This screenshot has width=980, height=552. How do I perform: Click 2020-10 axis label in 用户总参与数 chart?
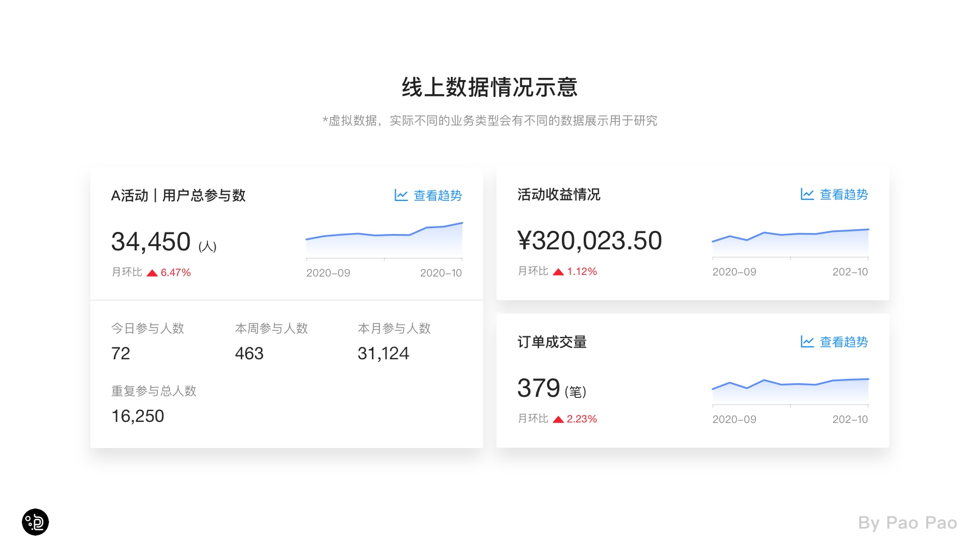coord(441,273)
